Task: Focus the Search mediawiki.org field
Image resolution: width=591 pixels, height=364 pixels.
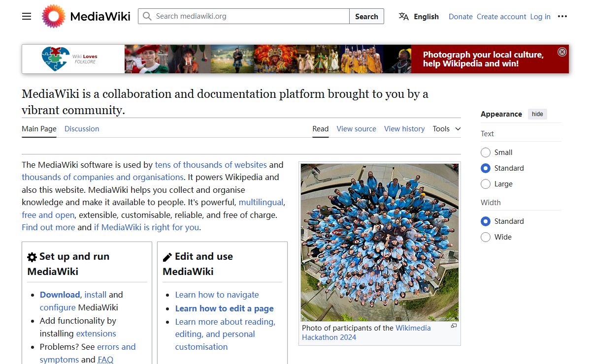Action: point(244,16)
